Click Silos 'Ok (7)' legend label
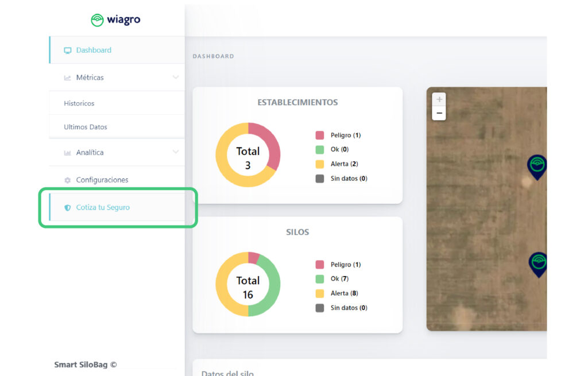The width and height of the screenshot is (588, 376). coord(340,279)
